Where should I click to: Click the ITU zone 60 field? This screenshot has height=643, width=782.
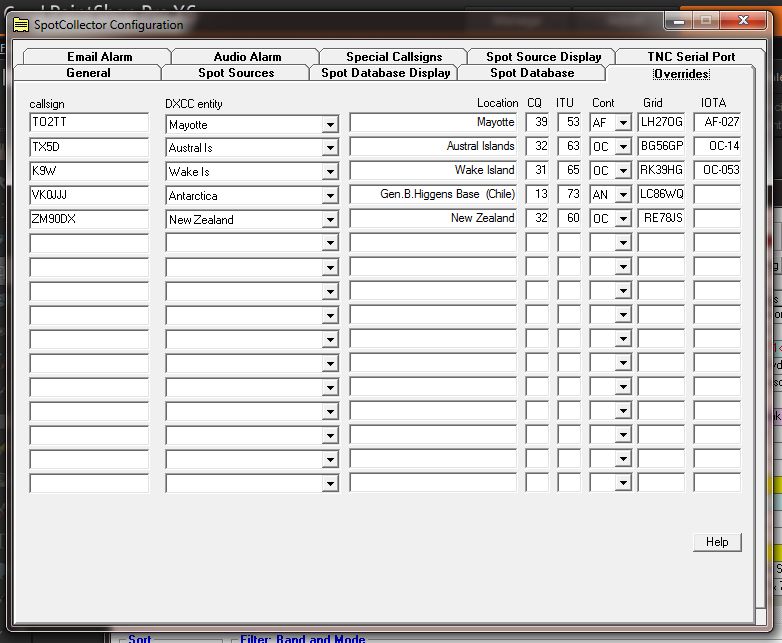[569, 218]
